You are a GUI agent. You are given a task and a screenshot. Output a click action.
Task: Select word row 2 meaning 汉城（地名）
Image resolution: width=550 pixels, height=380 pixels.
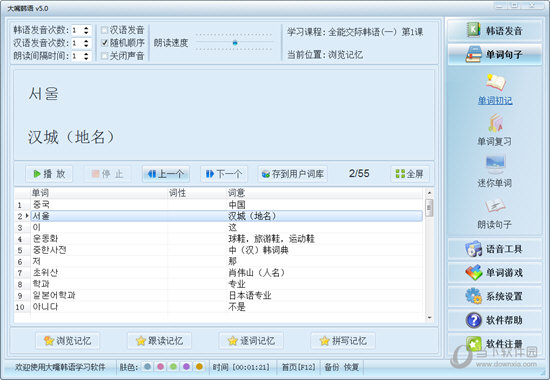(x=219, y=216)
